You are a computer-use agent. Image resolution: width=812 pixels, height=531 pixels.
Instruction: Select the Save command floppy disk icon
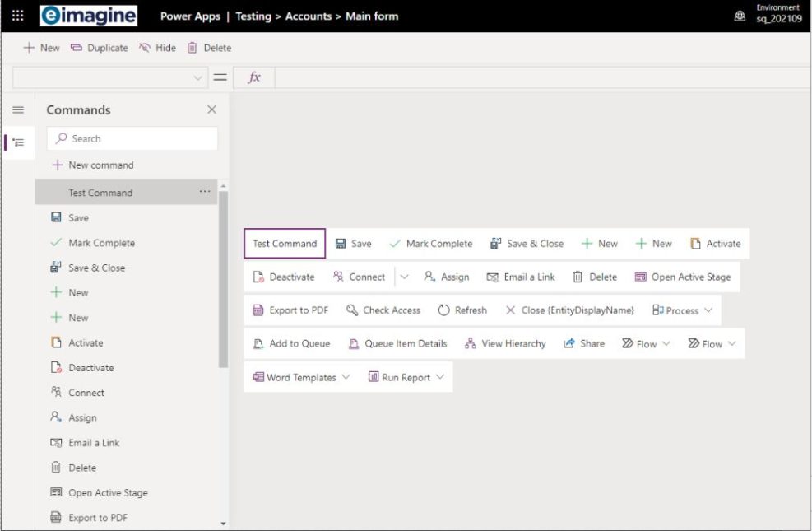click(341, 243)
